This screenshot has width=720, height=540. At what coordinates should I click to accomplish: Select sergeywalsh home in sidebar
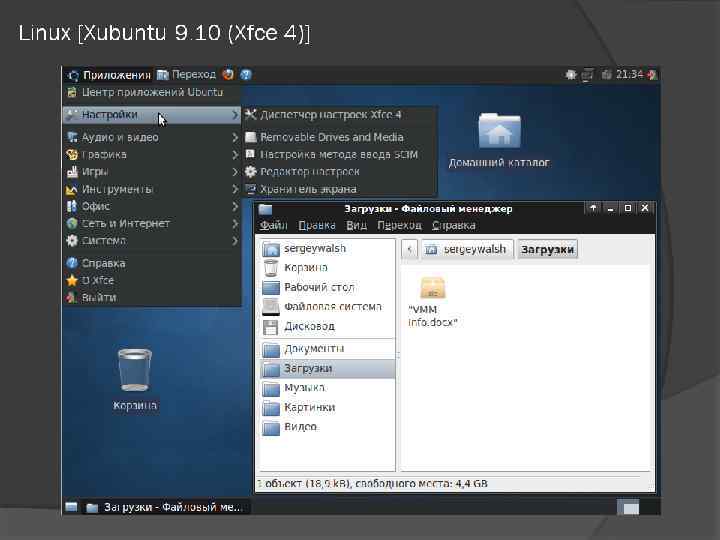(x=327, y=249)
